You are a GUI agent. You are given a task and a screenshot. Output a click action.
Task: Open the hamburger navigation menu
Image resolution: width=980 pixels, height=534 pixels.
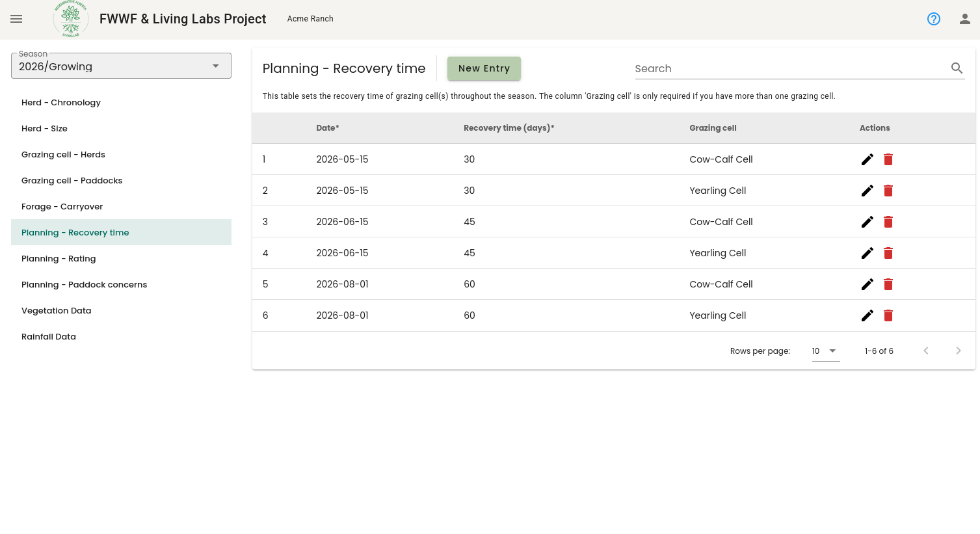tap(16, 19)
